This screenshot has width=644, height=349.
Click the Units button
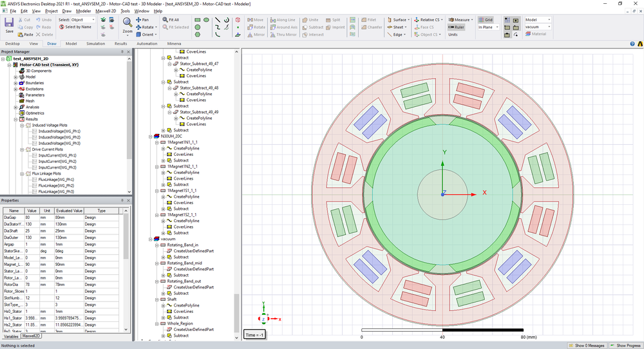coord(453,35)
